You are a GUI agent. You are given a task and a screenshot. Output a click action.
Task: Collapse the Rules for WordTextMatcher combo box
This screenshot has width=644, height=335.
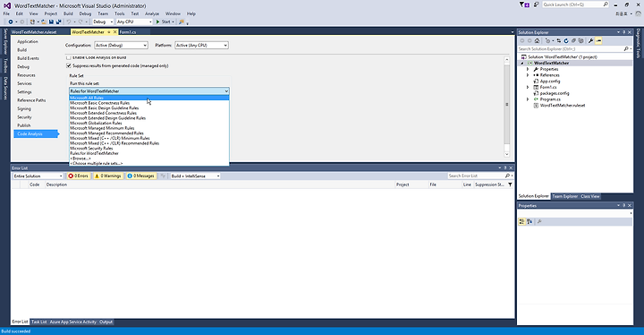[x=149, y=91]
